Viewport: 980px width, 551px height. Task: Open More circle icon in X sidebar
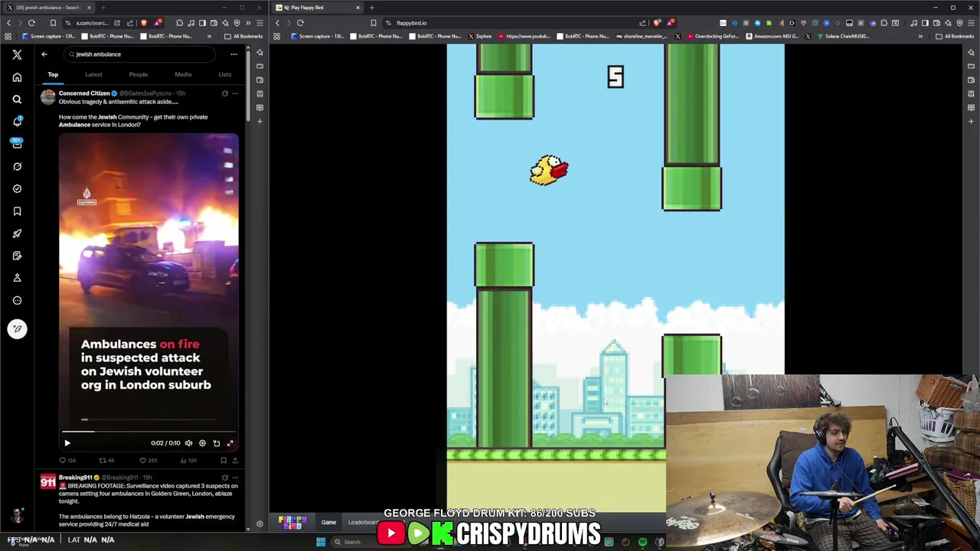click(x=17, y=300)
